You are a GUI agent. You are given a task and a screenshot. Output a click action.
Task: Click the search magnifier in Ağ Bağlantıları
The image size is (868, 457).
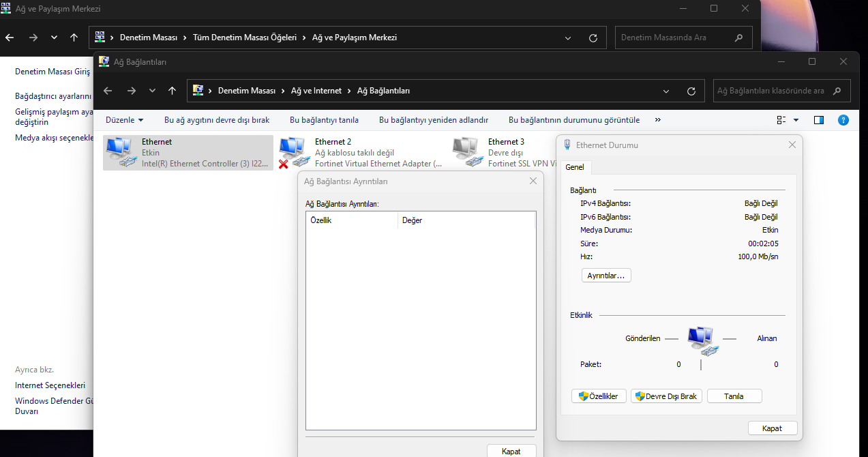(837, 91)
